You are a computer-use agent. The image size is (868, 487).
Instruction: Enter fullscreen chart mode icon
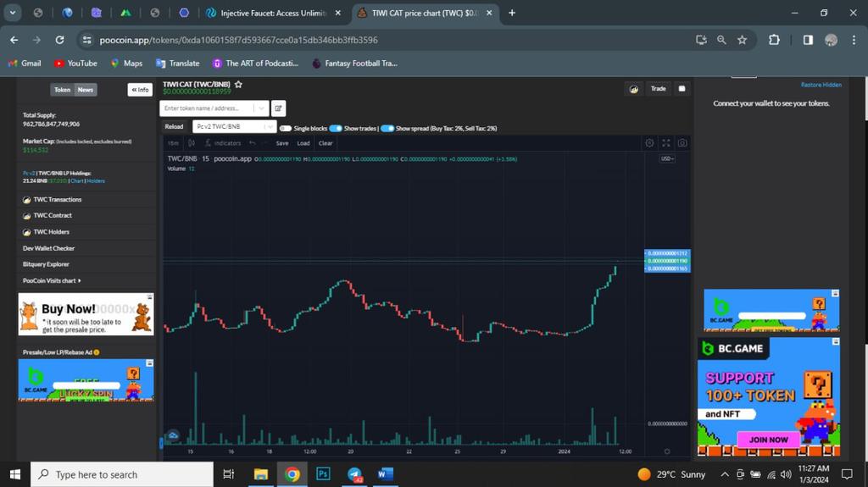[x=666, y=143]
